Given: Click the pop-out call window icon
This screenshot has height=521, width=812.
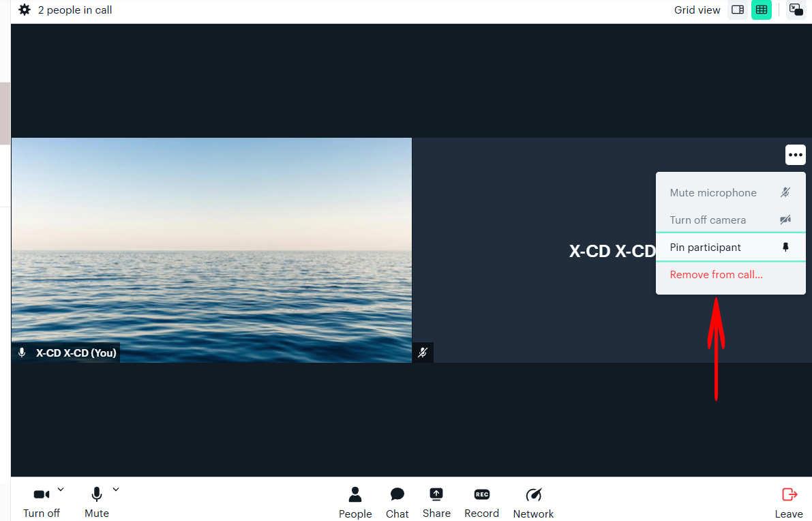Looking at the screenshot, I should (x=796, y=10).
